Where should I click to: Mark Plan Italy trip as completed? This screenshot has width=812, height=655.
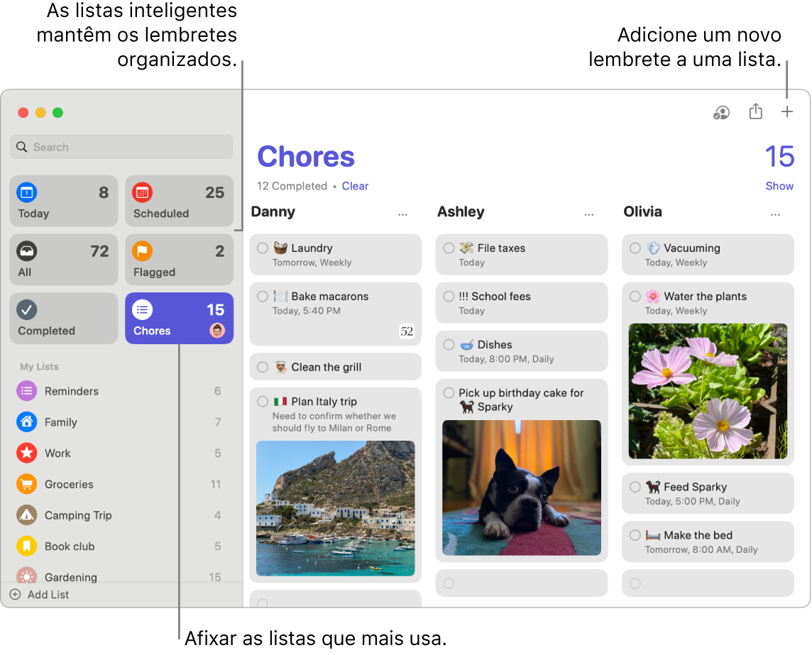[x=263, y=401]
